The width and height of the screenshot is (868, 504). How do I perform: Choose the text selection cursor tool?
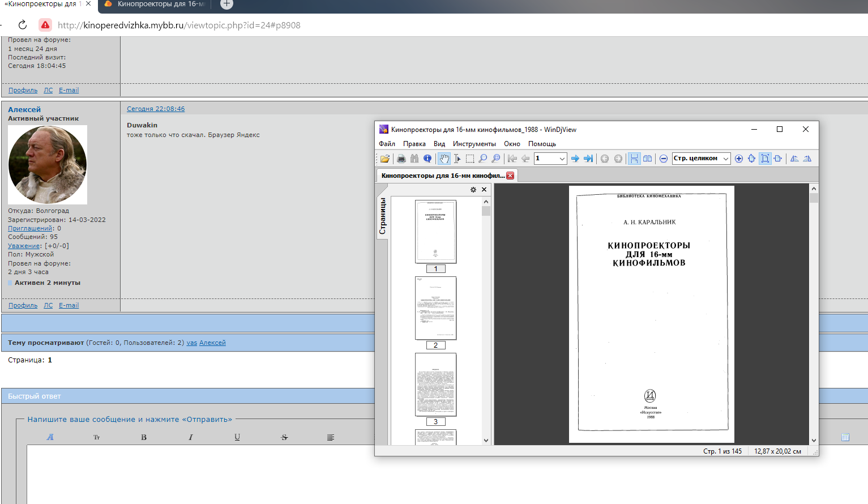[457, 159]
